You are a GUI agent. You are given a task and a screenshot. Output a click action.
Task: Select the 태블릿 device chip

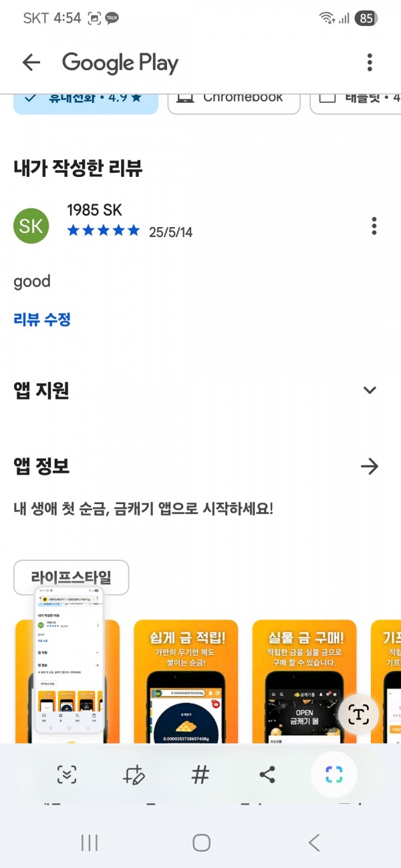[356, 99]
